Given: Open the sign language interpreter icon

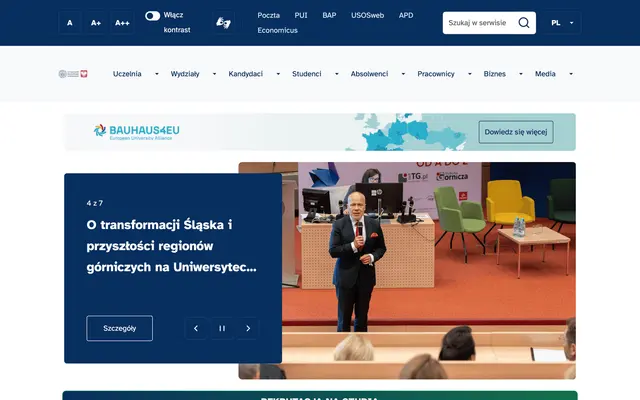Looking at the screenshot, I should click(x=223, y=22).
